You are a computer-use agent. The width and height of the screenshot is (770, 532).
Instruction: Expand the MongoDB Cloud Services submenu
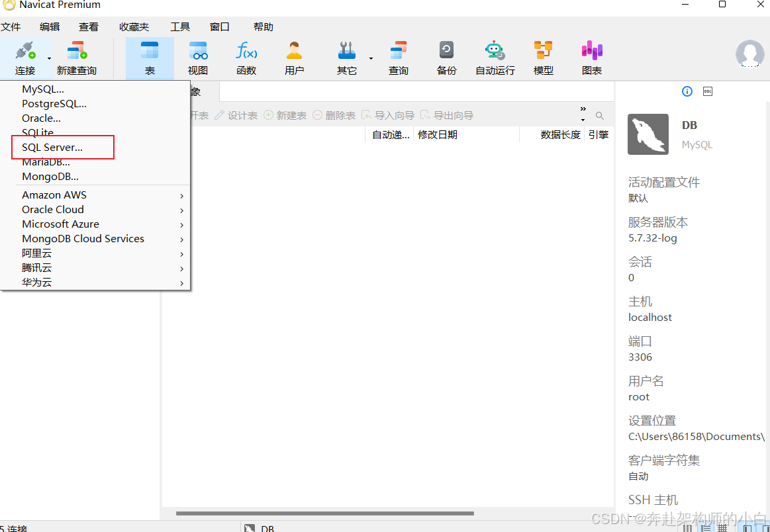click(95, 238)
